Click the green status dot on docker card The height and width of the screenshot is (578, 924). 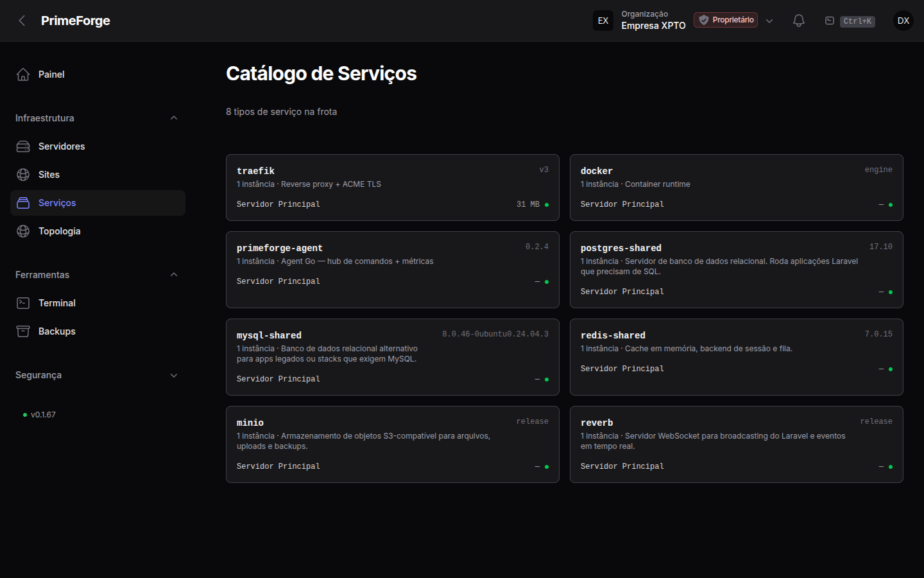coord(891,205)
